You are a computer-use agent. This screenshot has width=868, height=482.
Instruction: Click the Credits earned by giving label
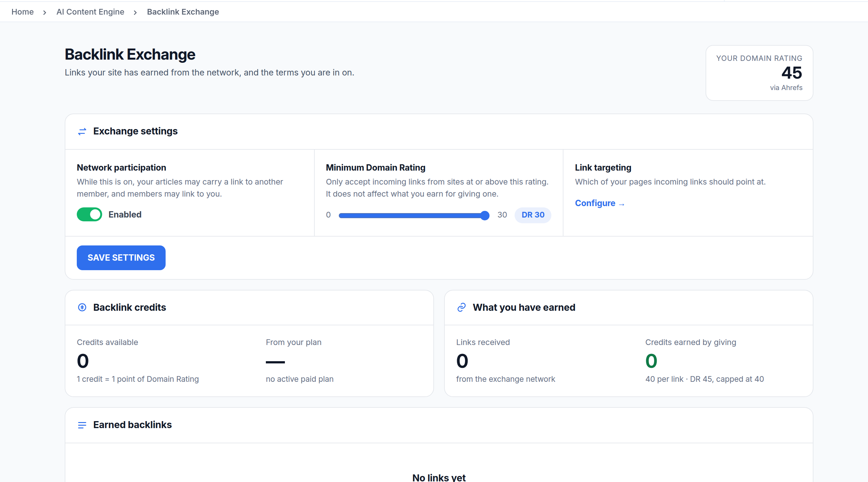(691, 342)
